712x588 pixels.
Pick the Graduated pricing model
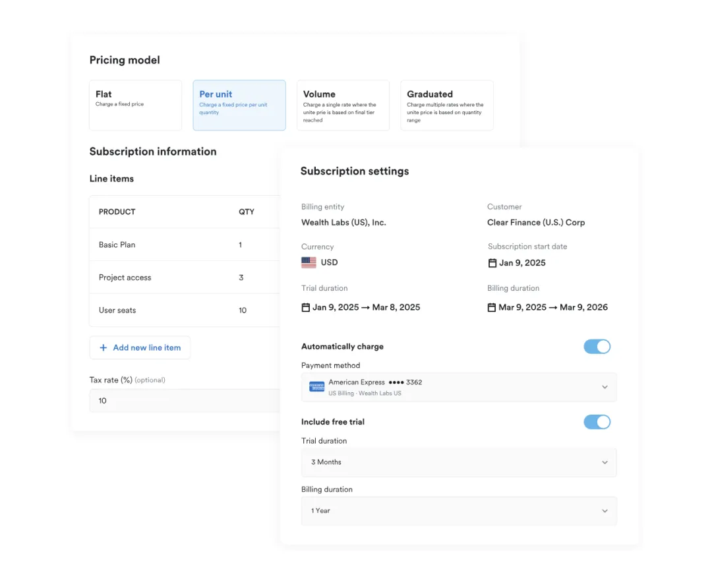click(446, 105)
